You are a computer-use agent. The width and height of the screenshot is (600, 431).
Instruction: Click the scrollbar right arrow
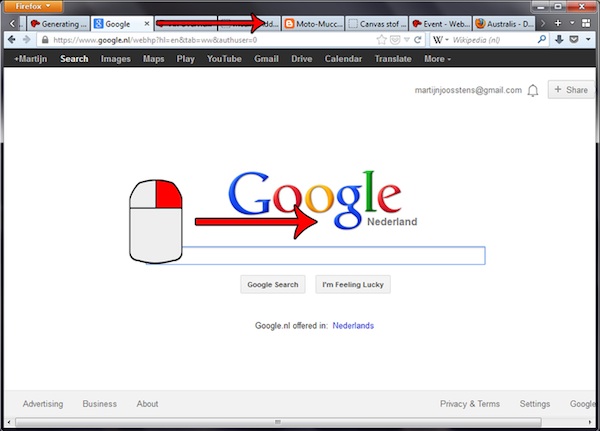[590, 422]
